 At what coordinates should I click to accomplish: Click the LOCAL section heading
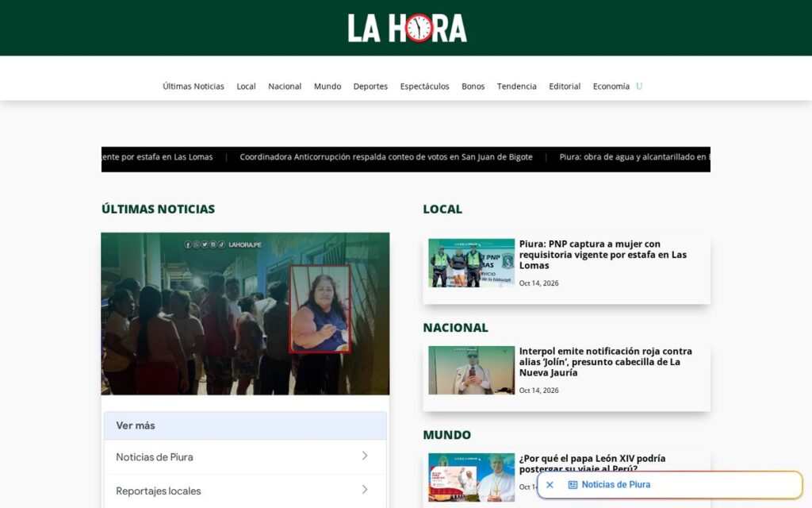click(442, 209)
